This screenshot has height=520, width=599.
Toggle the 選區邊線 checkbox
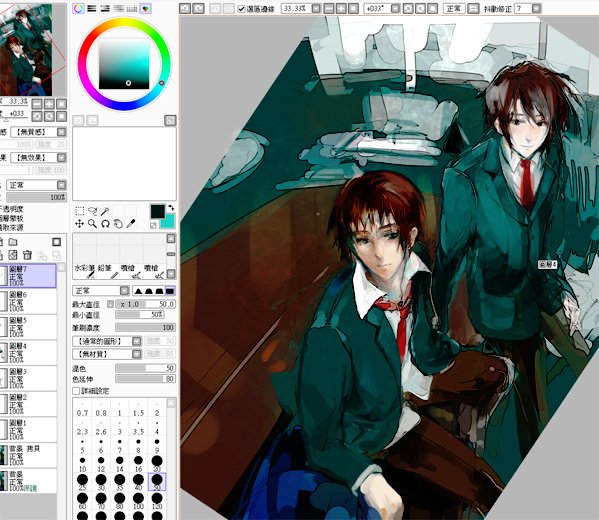point(241,8)
